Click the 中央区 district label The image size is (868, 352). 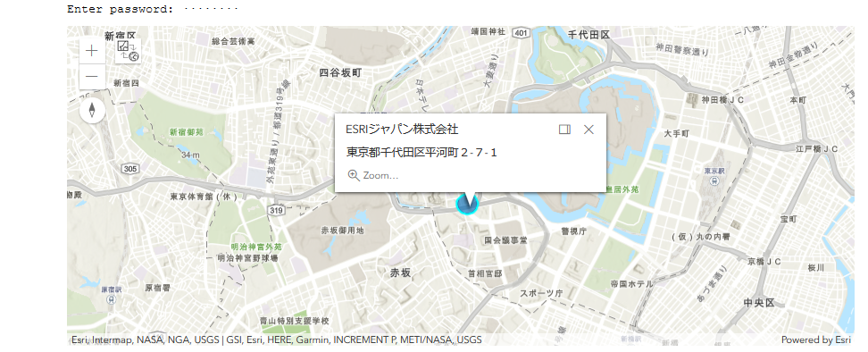(x=759, y=303)
